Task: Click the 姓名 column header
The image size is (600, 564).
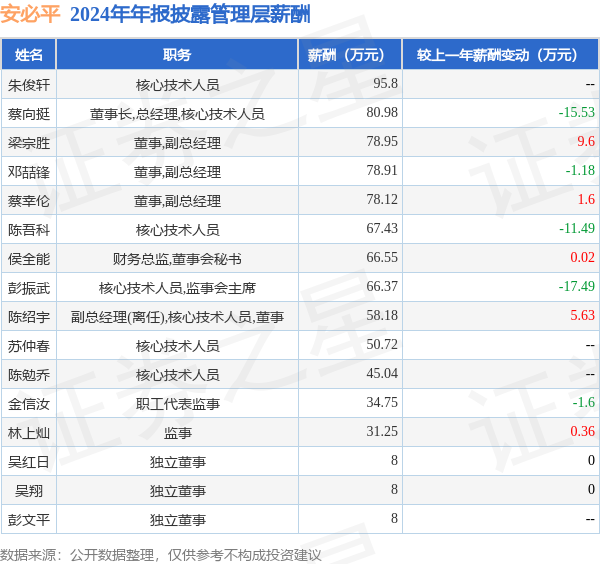Action: pyautogui.click(x=29, y=55)
